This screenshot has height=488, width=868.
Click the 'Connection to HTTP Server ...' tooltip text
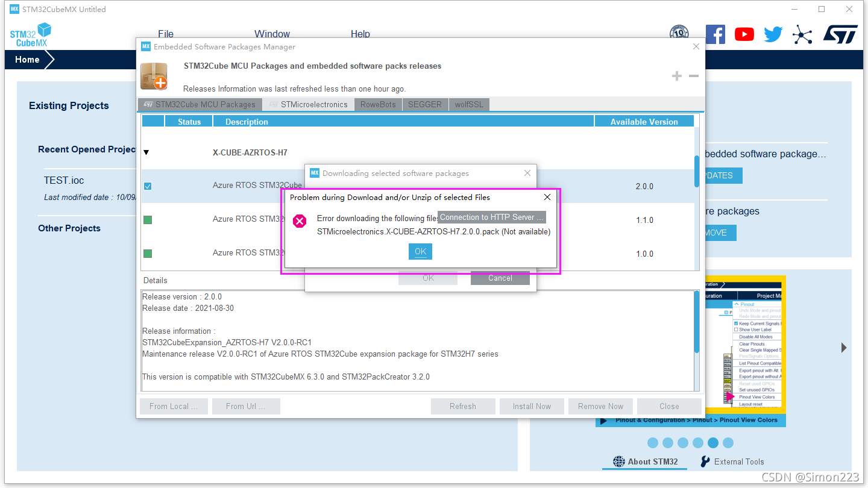pos(492,217)
